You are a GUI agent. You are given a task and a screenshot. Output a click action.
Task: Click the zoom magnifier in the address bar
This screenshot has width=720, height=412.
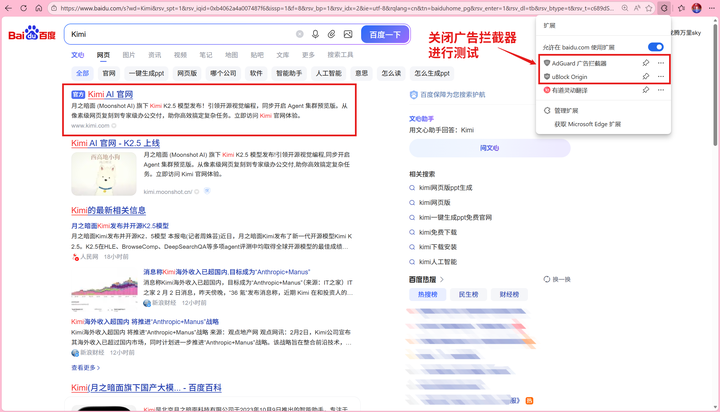click(625, 8)
